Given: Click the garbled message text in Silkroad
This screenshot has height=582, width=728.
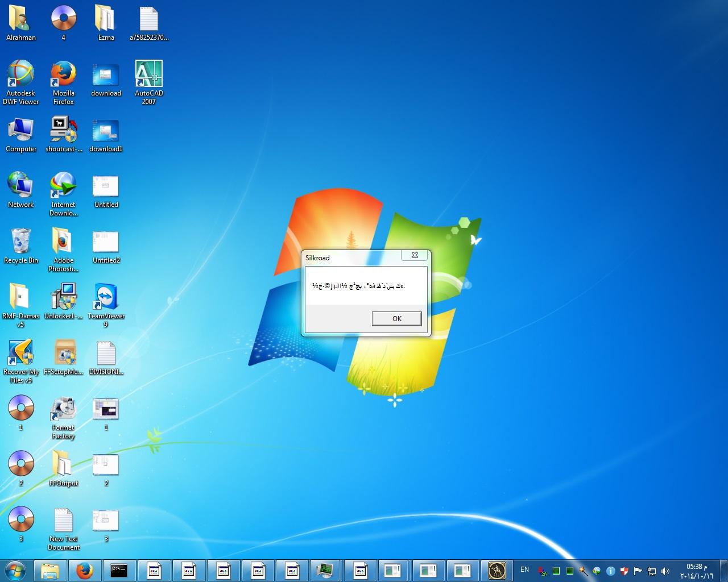Looking at the screenshot, I should tap(358, 285).
